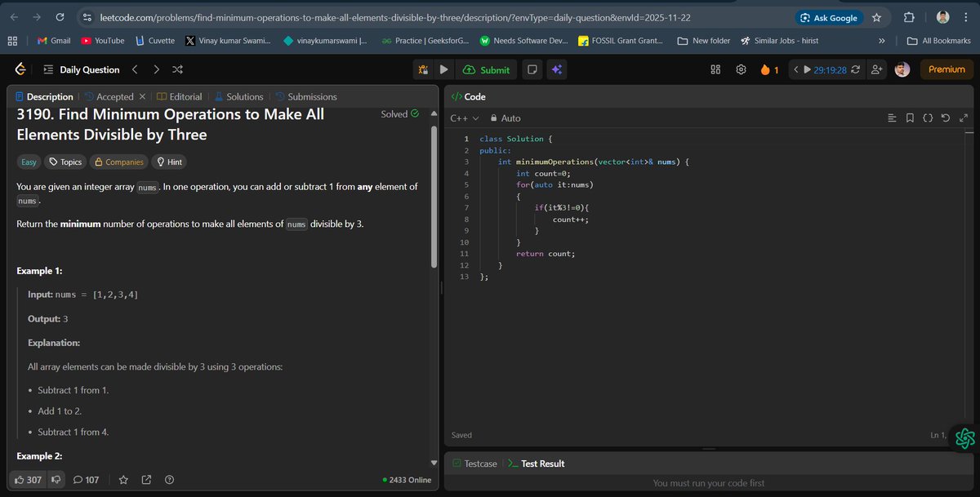Expand the hidden bookmarks chevron
The width and height of the screenshot is (980, 497).
click(x=881, y=40)
